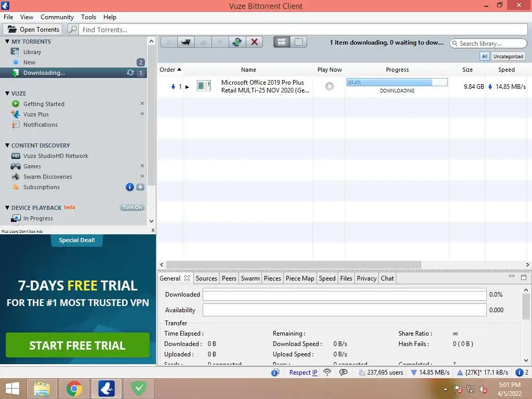This screenshot has height=399, width=532.
Task: Open the Tools menu
Action: click(88, 17)
